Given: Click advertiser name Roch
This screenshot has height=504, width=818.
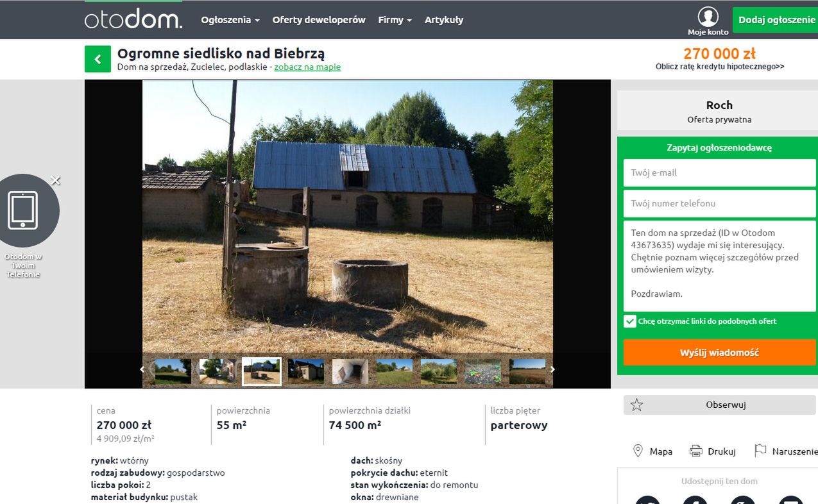Looking at the screenshot, I should coord(719,105).
